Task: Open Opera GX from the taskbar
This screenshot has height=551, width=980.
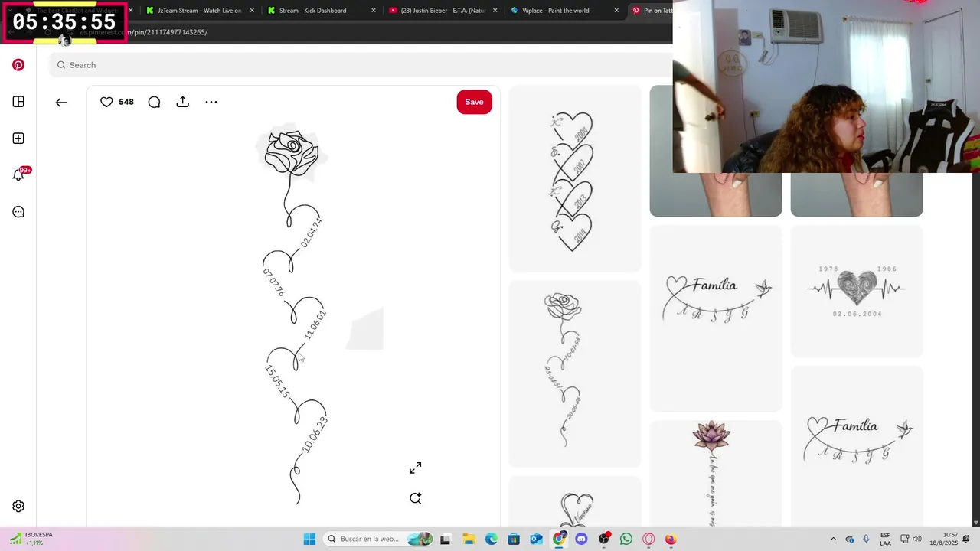Action: click(648, 539)
